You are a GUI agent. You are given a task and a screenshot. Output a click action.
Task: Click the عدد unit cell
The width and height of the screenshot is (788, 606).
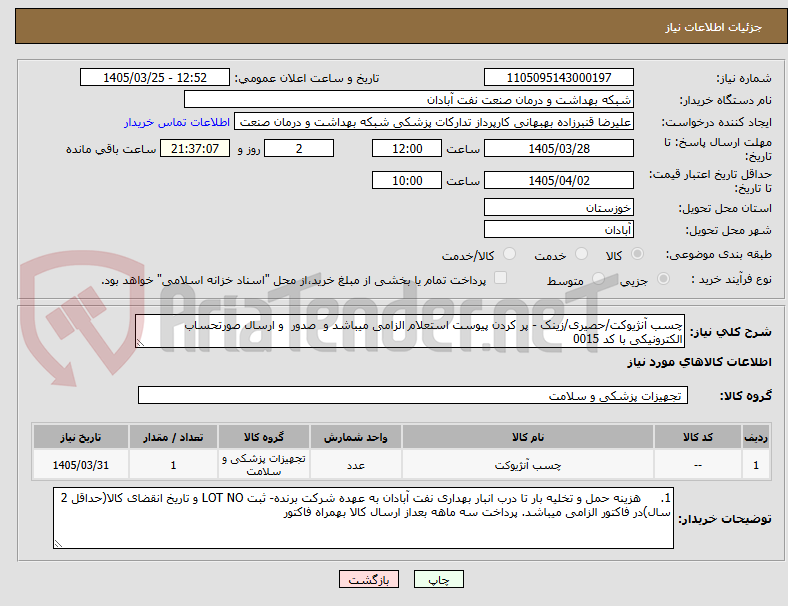356,465
